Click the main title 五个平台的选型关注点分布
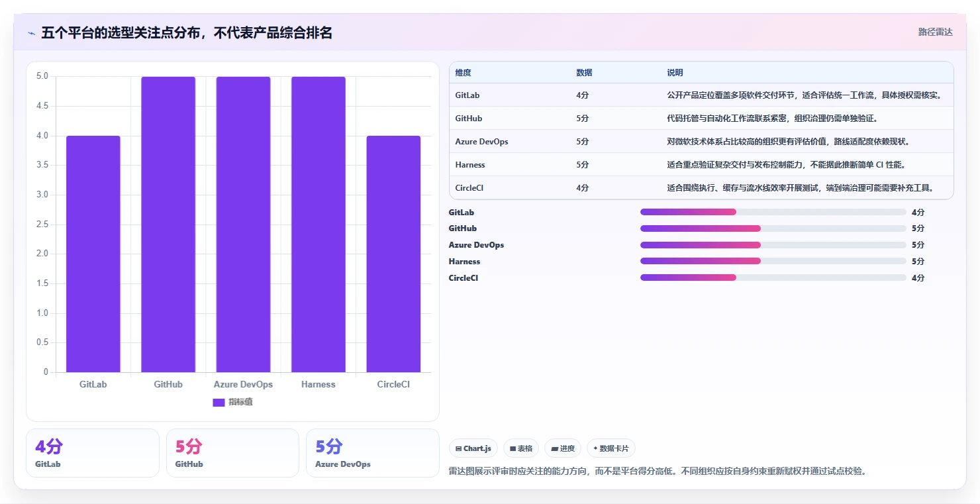 pos(187,33)
